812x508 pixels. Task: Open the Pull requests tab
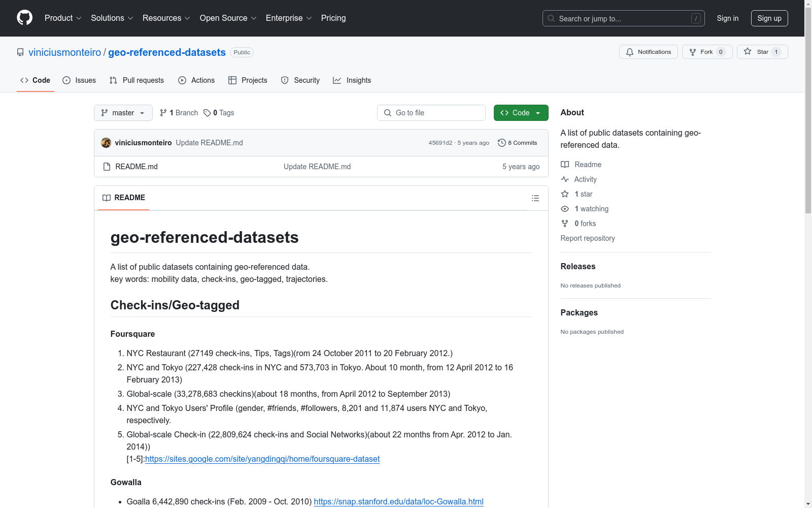pos(137,80)
